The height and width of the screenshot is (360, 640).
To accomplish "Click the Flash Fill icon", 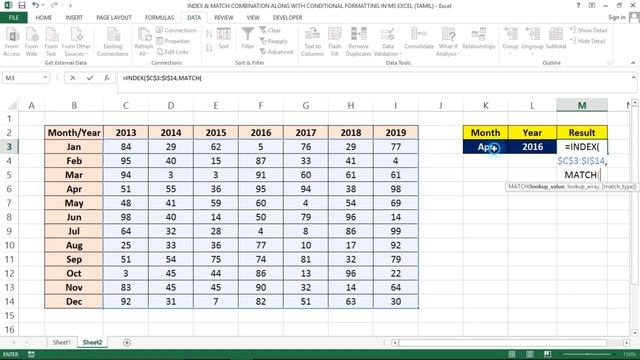I will tap(335, 42).
